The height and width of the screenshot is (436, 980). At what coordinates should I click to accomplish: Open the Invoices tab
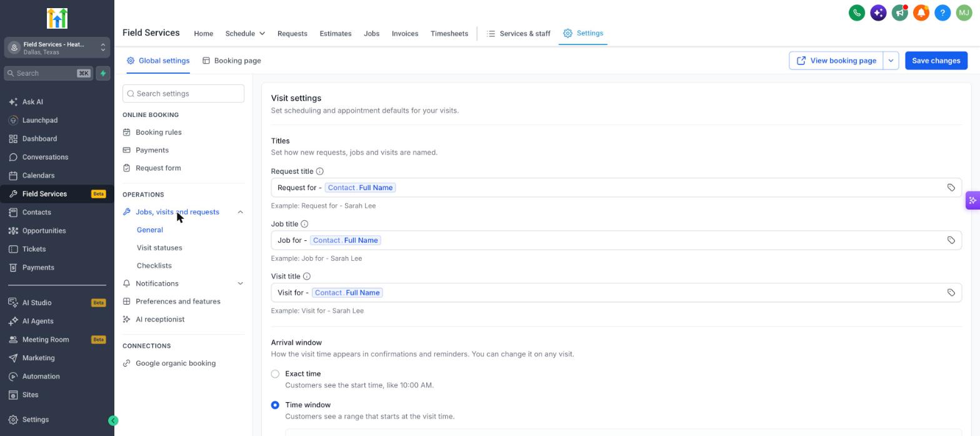click(404, 33)
